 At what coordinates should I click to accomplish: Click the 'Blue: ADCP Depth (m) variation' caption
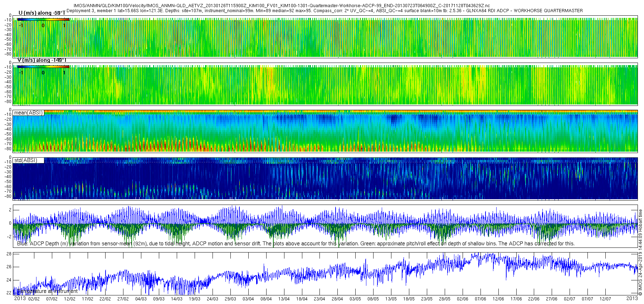(x=296, y=244)
